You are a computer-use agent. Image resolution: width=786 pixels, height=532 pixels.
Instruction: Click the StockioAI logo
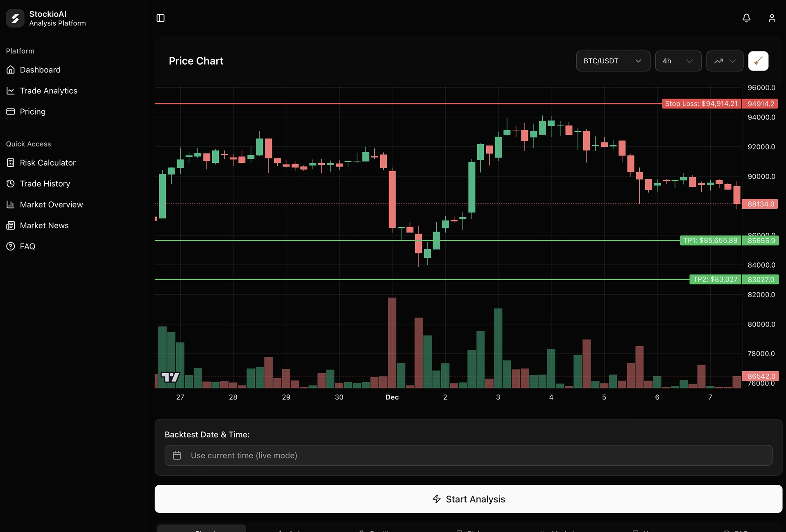(x=15, y=18)
